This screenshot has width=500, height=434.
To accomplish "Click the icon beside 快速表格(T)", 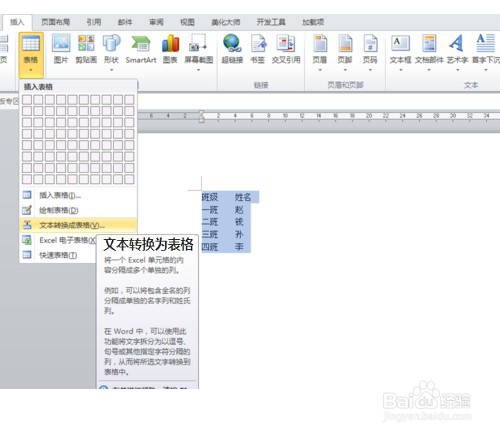I will 27,255.
